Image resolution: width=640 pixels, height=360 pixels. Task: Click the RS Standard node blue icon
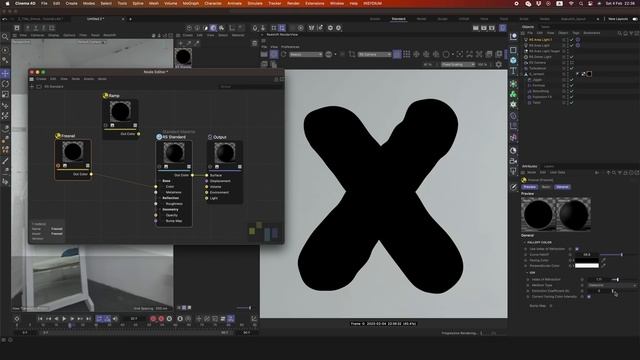click(x=159, y=137)
